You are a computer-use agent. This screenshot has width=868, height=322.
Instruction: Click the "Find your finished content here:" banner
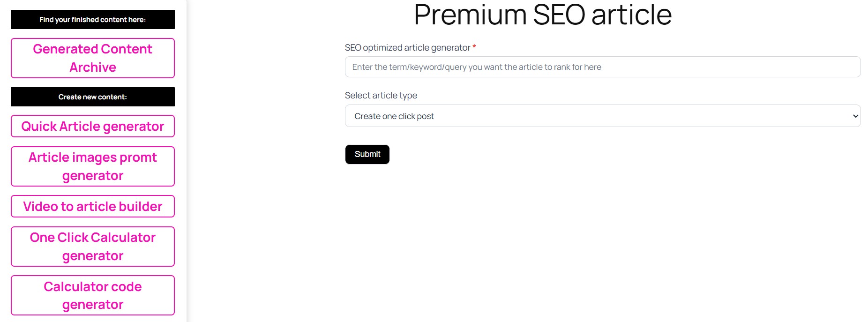click(92, 20)
